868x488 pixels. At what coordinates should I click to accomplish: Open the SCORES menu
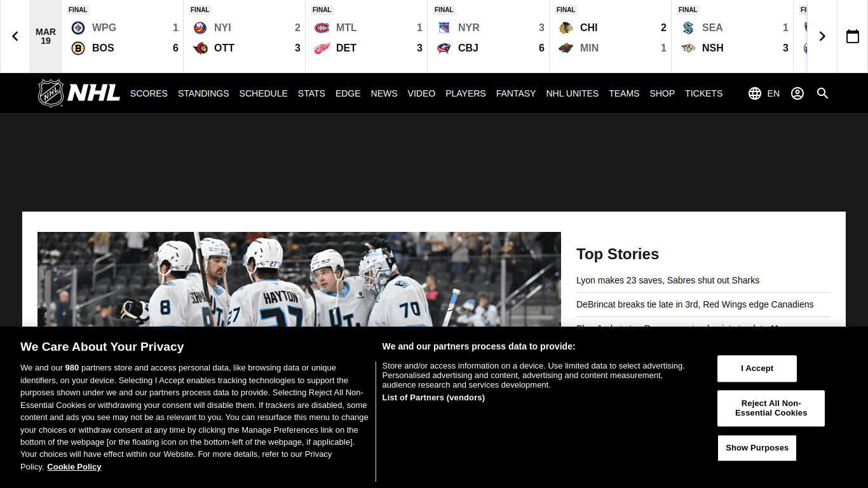tap(149, 93)
